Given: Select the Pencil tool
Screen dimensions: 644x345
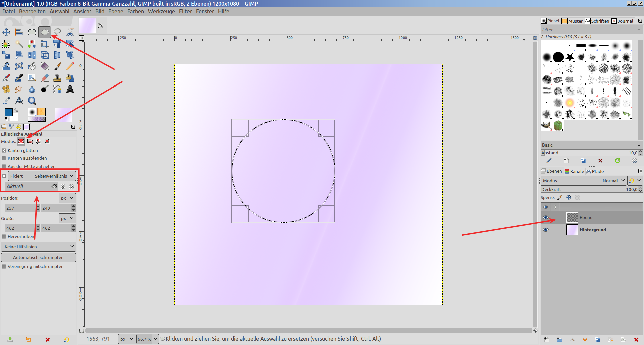Looking at the screenshot, I should click(70, 66).
